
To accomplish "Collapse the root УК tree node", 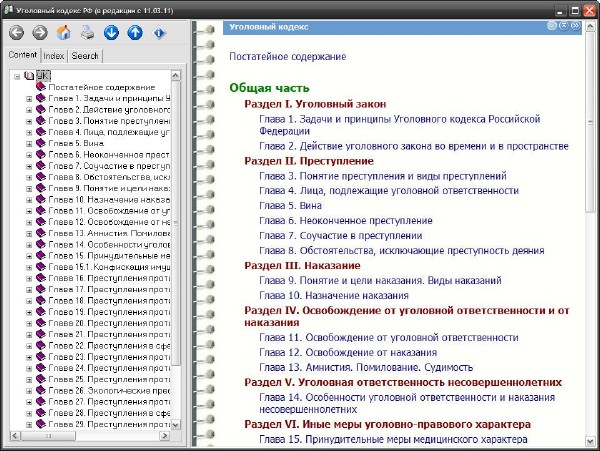I will [x=17, y=75].
